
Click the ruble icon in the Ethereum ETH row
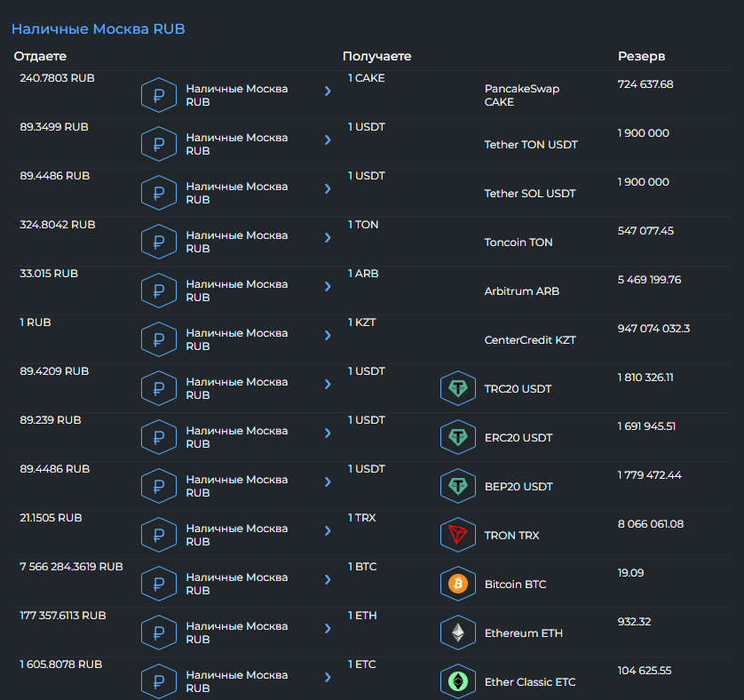click(159, 633)
